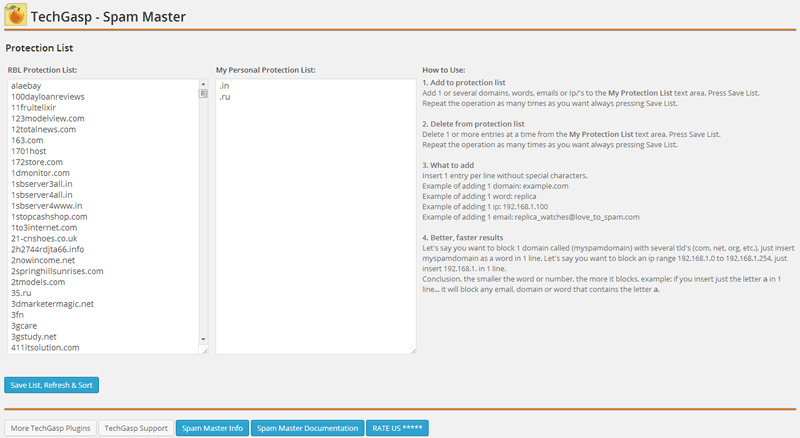Click Save List, Refresh & Sort button
Viewport: 800px width, 438px height.
(52, 385)
